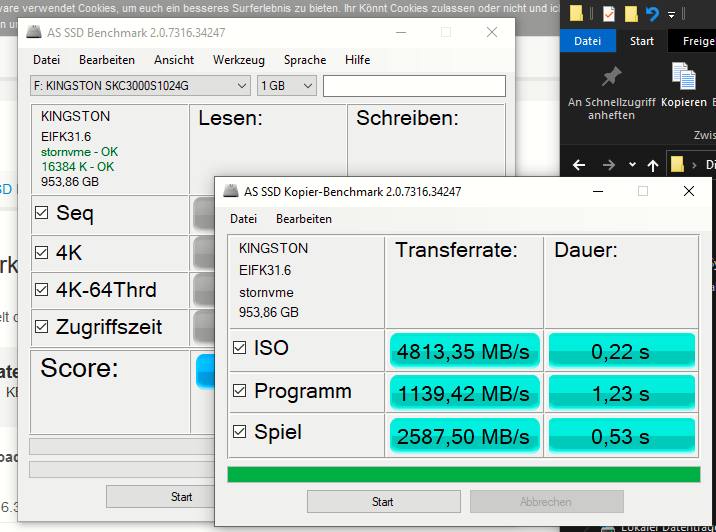Click folder icon in Explorer address bar
The width and height of the screenshot is (716, 532).
677,164
